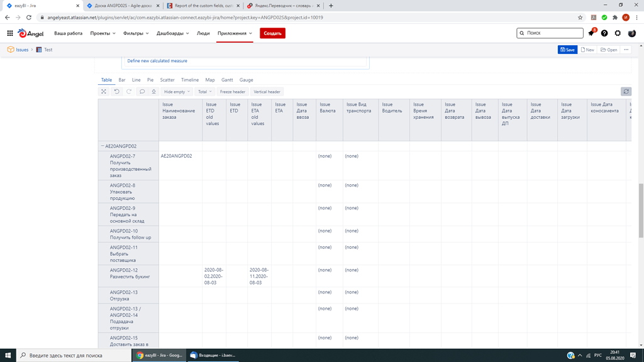The width and height of the screenshot is (644, 362).
Task: Click the Undo icon in report toolbar
Action: 116,91
